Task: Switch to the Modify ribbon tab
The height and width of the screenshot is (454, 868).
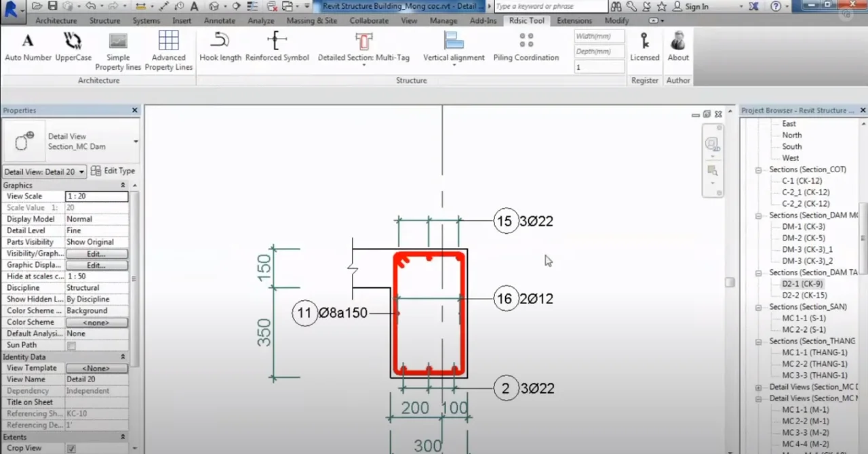Action: click(616, 20)
